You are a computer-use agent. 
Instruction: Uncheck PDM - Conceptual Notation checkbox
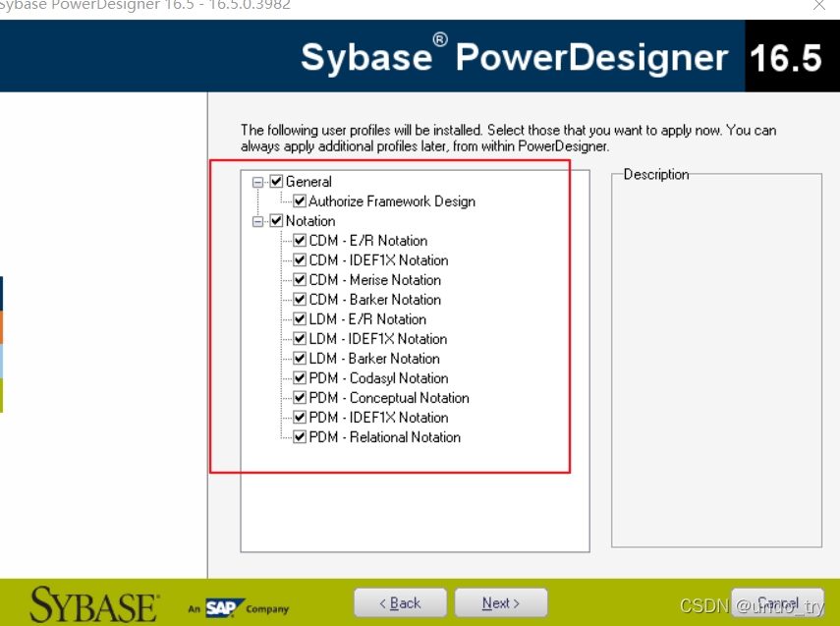(300, 397)
